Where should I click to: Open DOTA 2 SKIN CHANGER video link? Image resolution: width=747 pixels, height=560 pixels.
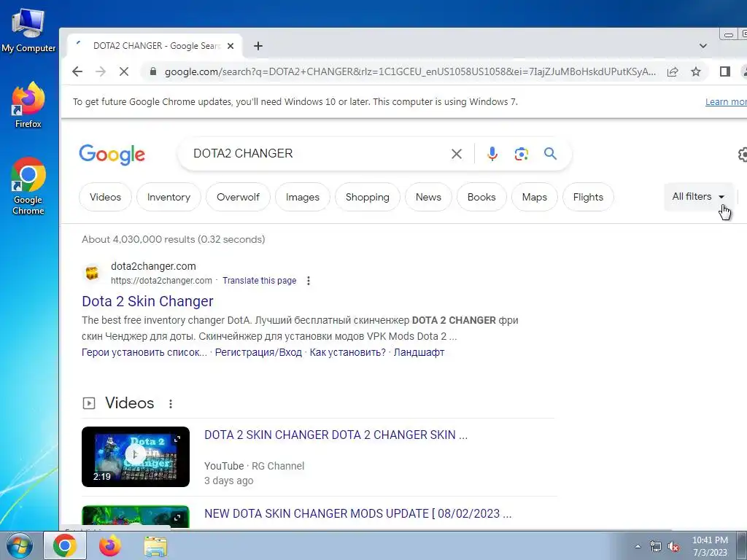[x=336, y=435]
